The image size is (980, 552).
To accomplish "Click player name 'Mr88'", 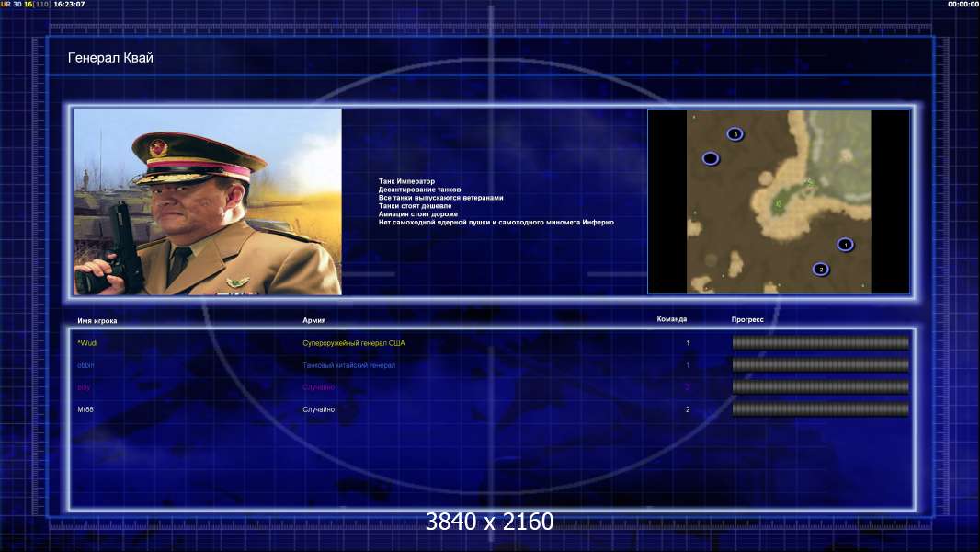I will coord(85,409).
